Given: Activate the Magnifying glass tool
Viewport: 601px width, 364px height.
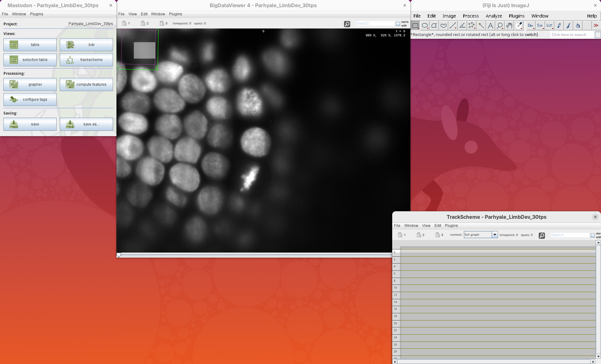Looking at the screenshot, I should tap(500, 26).
